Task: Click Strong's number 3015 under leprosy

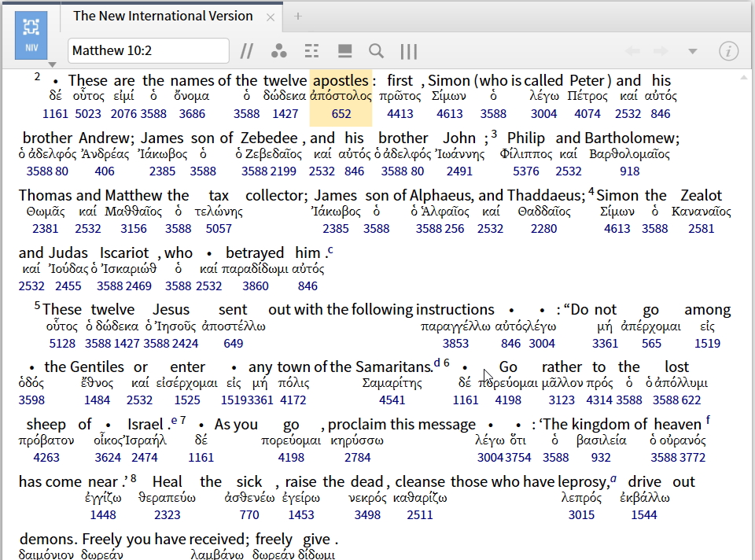Action: (x=581, y=514)
